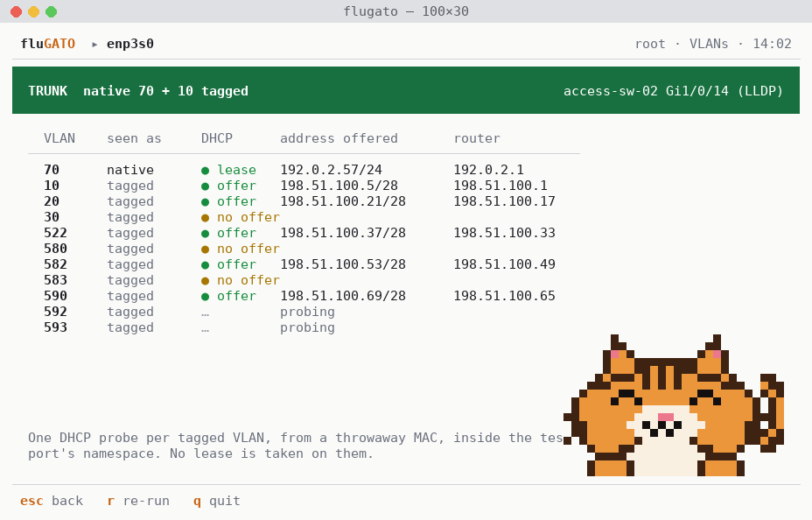Click the 'flugato — 100×30' window title
This screenshot has height=520, width=812.
406,11
